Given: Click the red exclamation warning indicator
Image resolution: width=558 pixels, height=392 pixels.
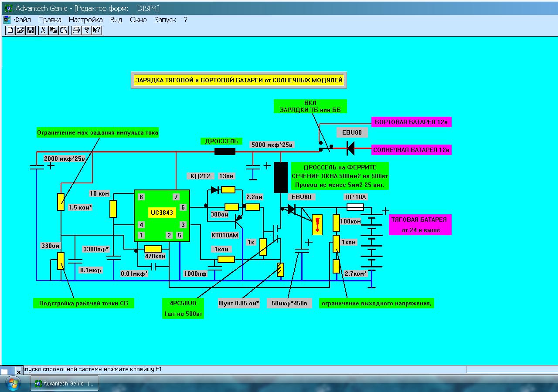Looking at the screenshot, I should click(317, 224).
